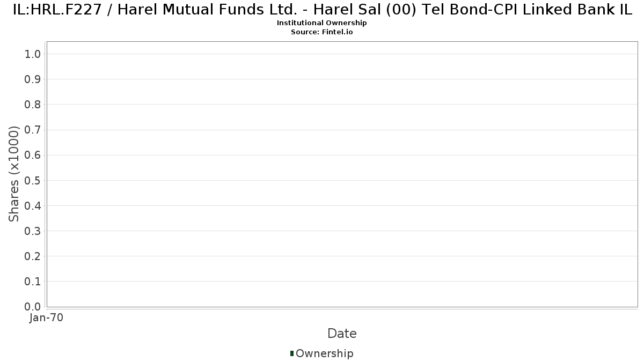Select the 0.8 y-axis tick label
Screen dimensions: 644x362
click(x=33, y=105)
